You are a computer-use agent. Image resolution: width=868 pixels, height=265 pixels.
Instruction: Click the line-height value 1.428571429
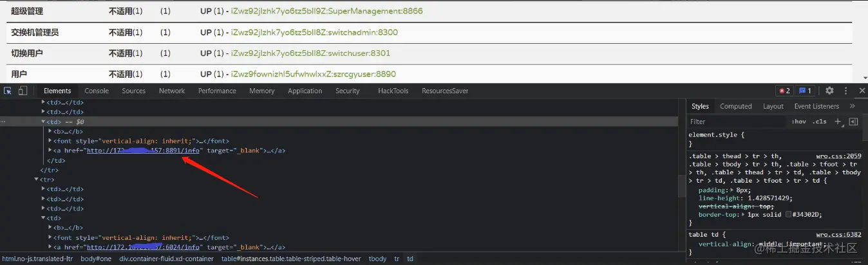pos(769,198)
